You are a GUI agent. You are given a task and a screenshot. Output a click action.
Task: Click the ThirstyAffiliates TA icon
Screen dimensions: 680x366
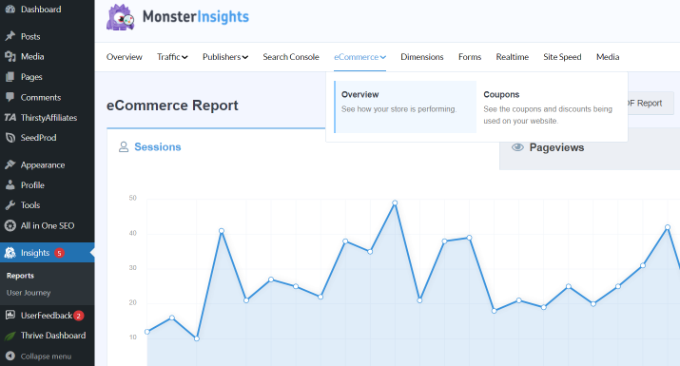(10, 118)
